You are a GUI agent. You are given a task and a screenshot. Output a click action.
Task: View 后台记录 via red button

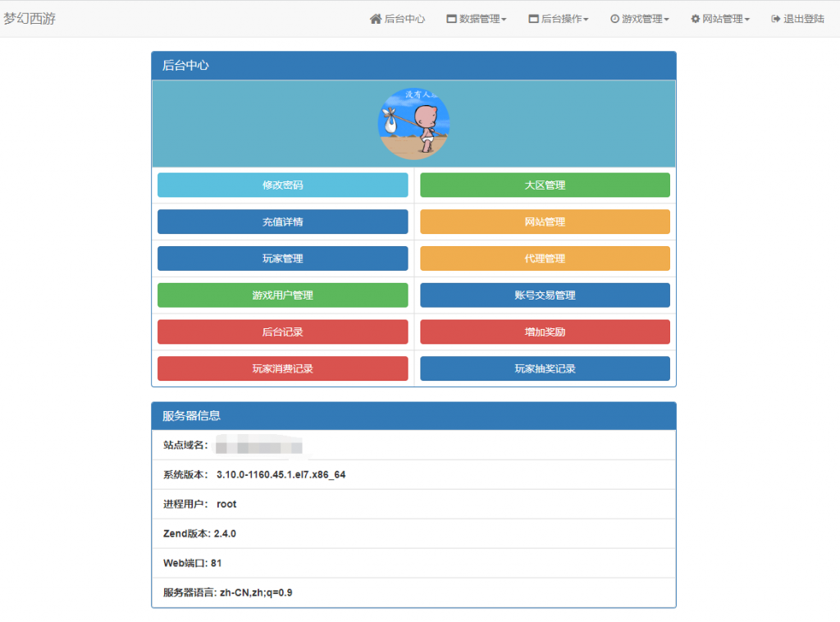coord(282,332)
